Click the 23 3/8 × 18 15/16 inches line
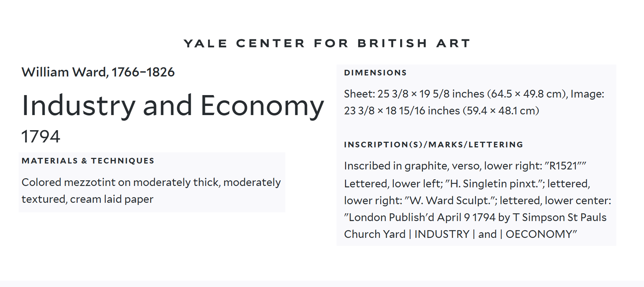 pos(441,111)
